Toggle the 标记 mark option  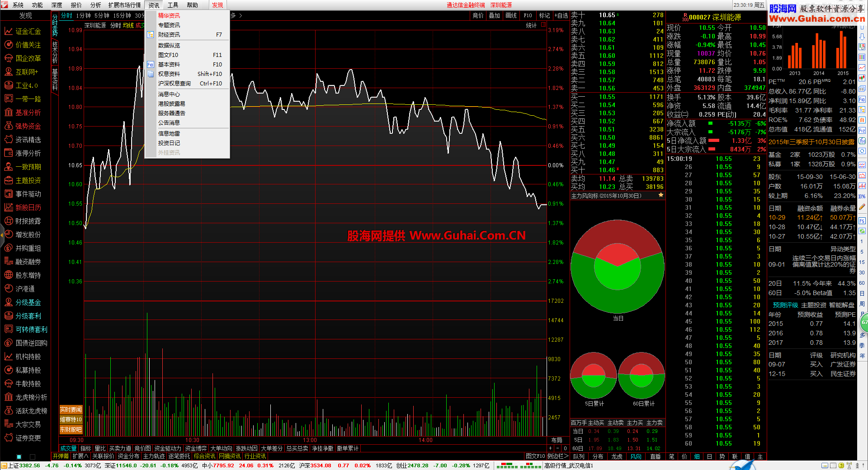(544, 15)
